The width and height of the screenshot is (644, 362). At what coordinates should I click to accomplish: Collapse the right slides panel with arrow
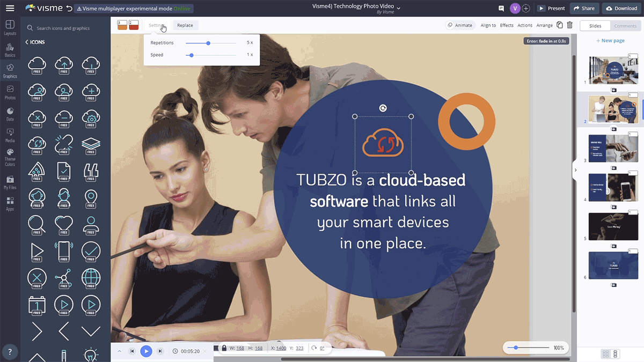[x=575, y=170]
